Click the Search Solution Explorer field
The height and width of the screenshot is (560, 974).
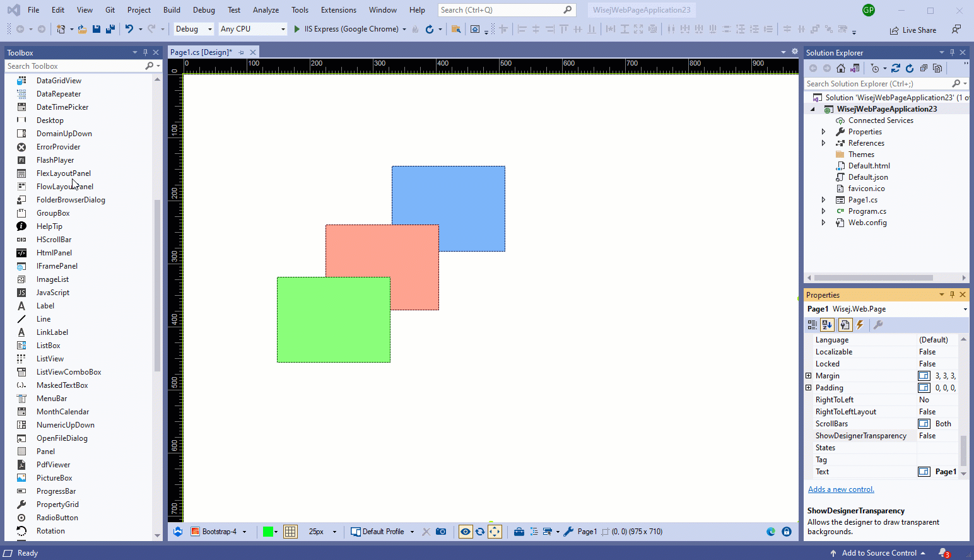click(878, 84)
